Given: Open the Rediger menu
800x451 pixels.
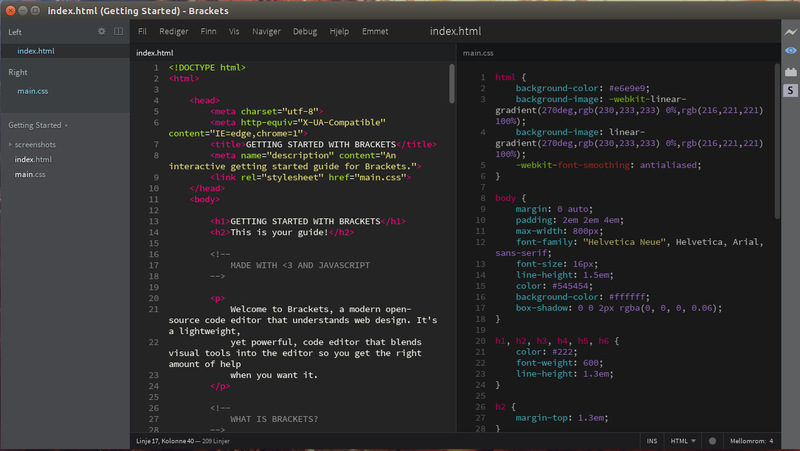Looking at the screenshot, I should (174, 31).
